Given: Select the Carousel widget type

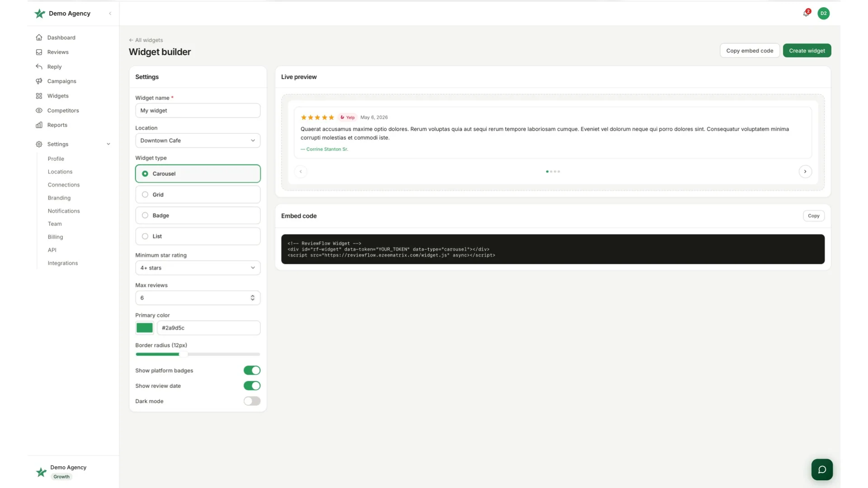Looking at the screenshot, I should tap(198, 174).
